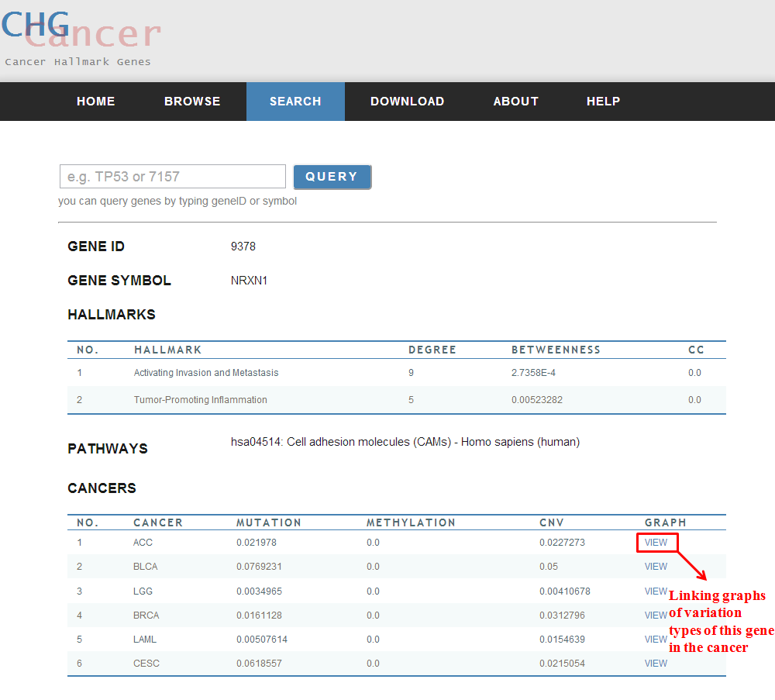775x700 pixels.
Task: Focus the gene ID or symbol search field
Action: pyautogui.click(x=173, y=177)
